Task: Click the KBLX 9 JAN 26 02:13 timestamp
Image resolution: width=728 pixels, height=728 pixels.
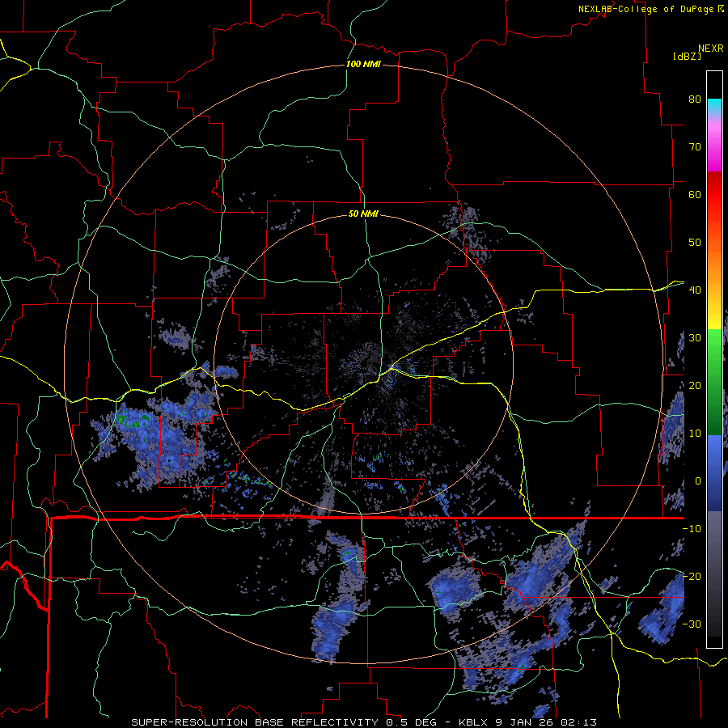Action: (527, 722)
